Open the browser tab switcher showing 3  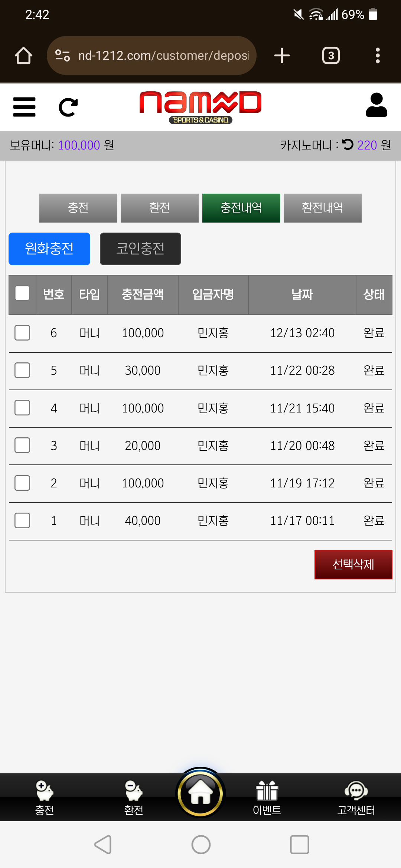point(331,56)
